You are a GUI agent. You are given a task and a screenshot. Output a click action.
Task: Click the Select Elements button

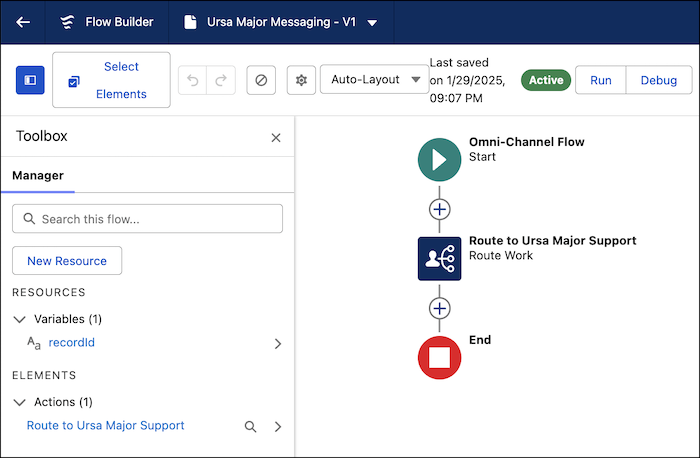click(111, 80)
